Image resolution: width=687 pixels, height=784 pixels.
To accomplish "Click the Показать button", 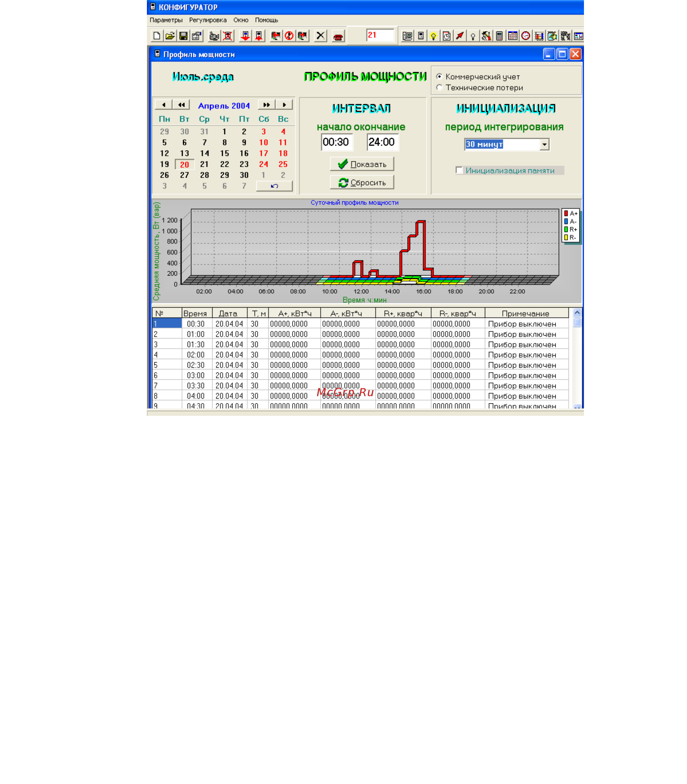I will point(362,164).
